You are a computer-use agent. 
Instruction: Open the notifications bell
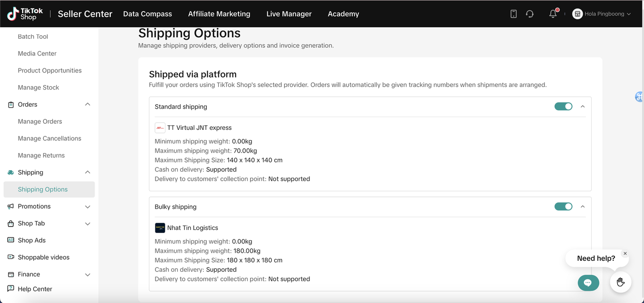pos(553,14)
